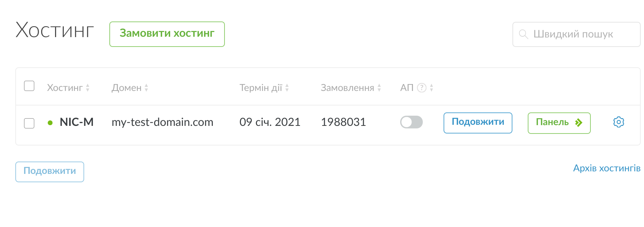This screenshot has height=227, width=644.
Task: Click the NIC-M hosting name
Action: 77,122
